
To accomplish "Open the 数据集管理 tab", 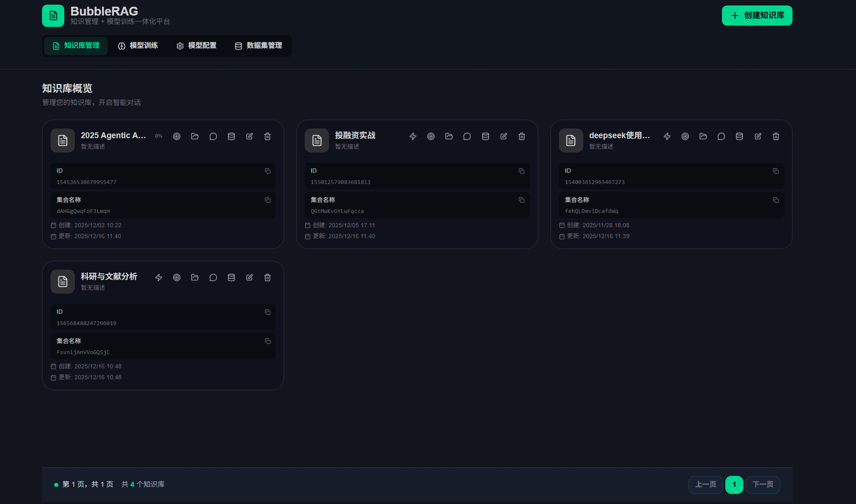I will click(258, 46).
